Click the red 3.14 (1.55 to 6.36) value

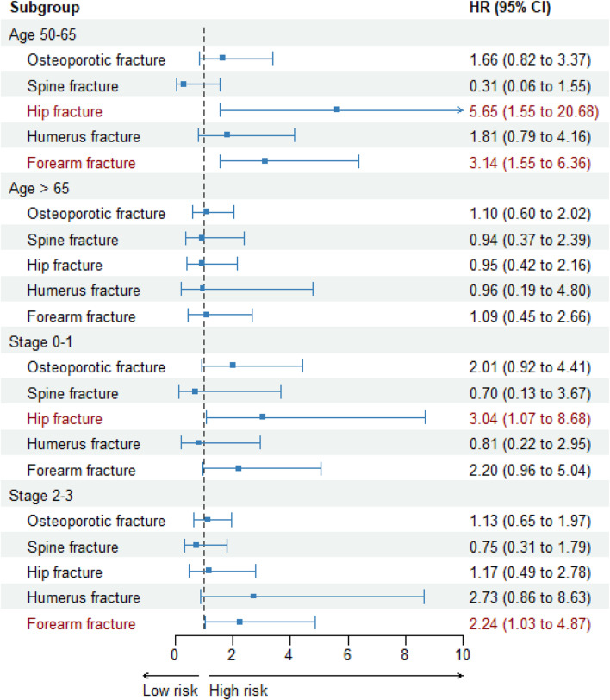530,162
